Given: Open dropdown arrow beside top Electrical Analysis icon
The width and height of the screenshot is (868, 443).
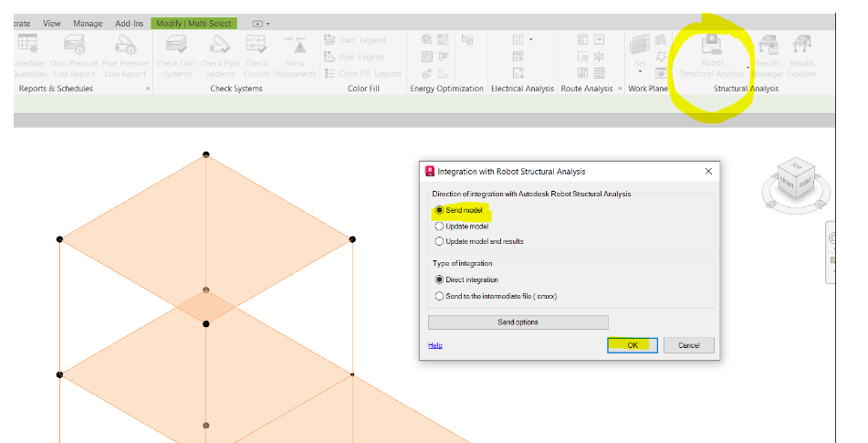Looking at the screenshot, I should click(x=531, y=39).
